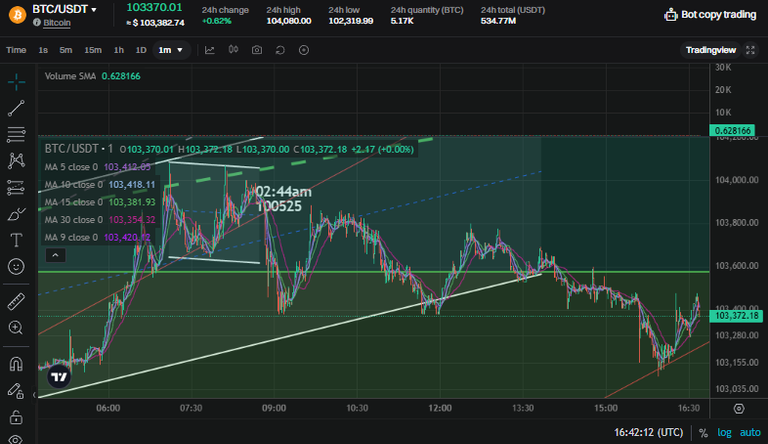Toggle percent scale mode
Screen dimensions: 768x444
pos(703,433)
